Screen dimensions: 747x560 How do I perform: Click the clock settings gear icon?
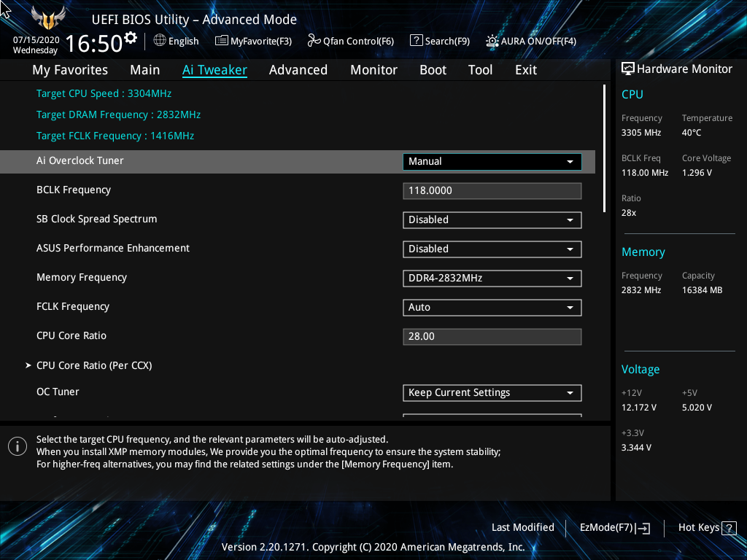130,38
